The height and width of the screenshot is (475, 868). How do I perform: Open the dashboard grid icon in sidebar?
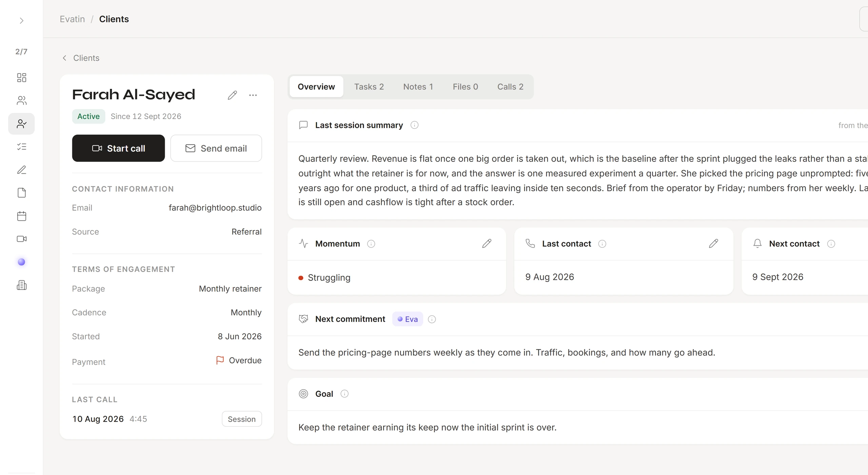pyautogui.click(x=21, y=78)
